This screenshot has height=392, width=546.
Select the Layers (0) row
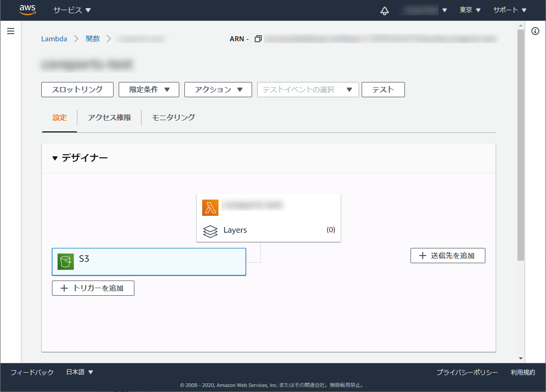[268, 230]
